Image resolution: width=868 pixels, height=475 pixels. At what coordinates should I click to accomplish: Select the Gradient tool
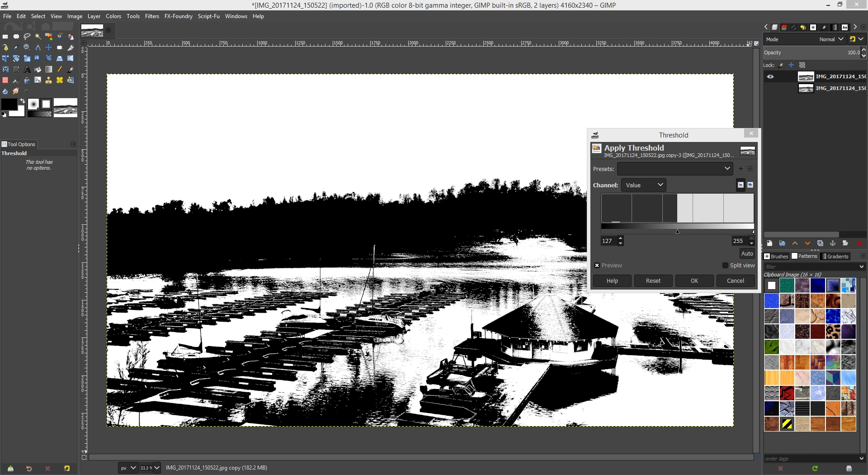pos(49,69)
